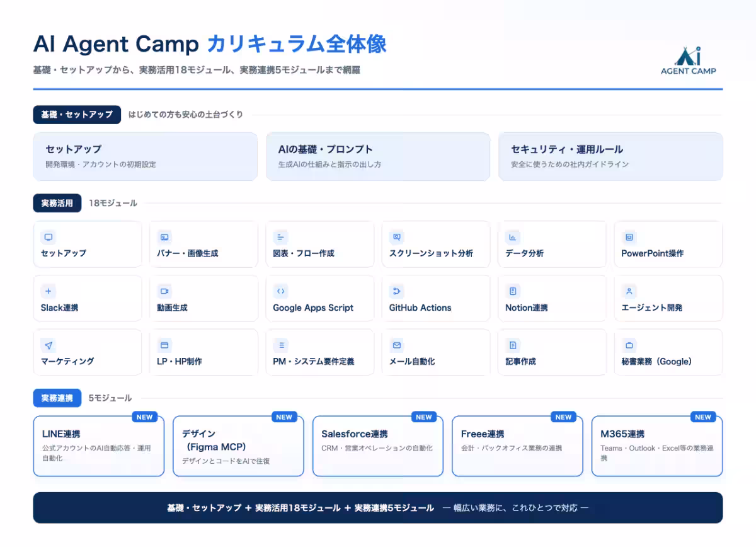The width and height of the screenshot is (756, 547).
Task: Click the article icon above 記事作成
Action: (513, 345)
